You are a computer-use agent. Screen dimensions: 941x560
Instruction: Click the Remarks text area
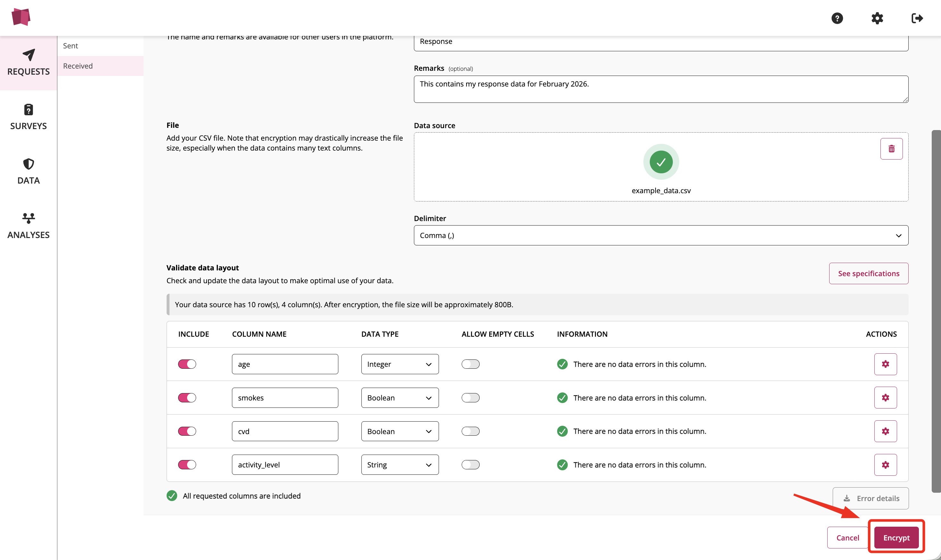661,89
